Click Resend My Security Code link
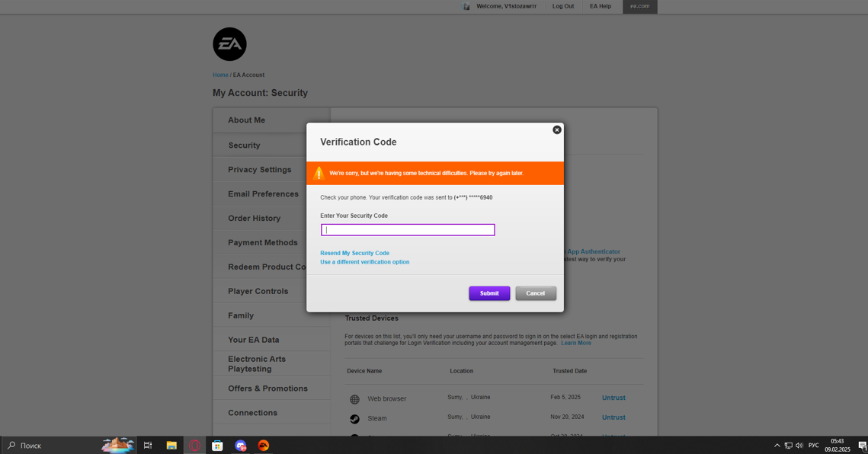 [x=354, y=253]
